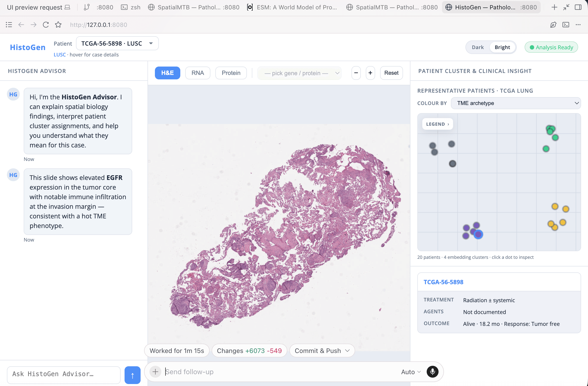Click the Analysis Ready status badge
The width and height of the screenshot is (588, 386).
click(x=551, y=47)
